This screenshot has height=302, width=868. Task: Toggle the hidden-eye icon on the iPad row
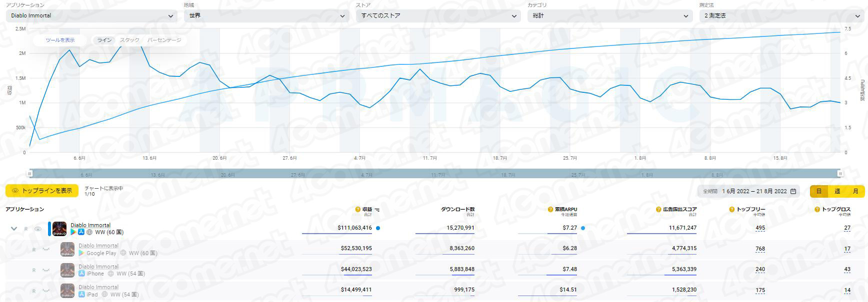tap(46, 291)
